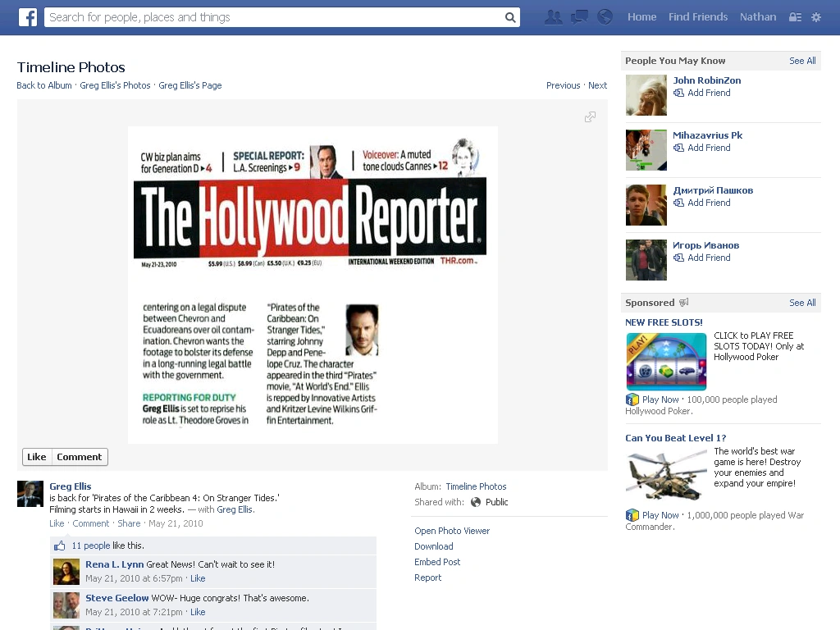Go to Next photo
Image resolution: width=840 pixels, height=630 pixels.
[x=597, y=85]
